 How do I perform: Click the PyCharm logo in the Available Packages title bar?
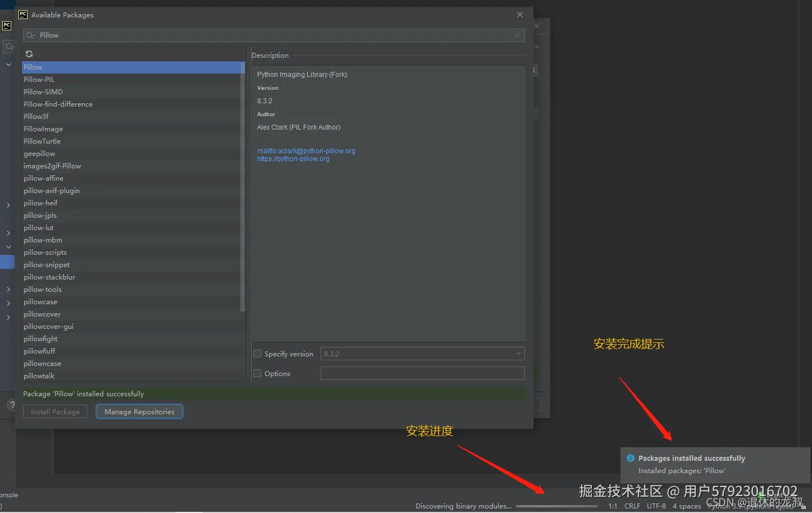pyautogui.click(x=23, y=15)
